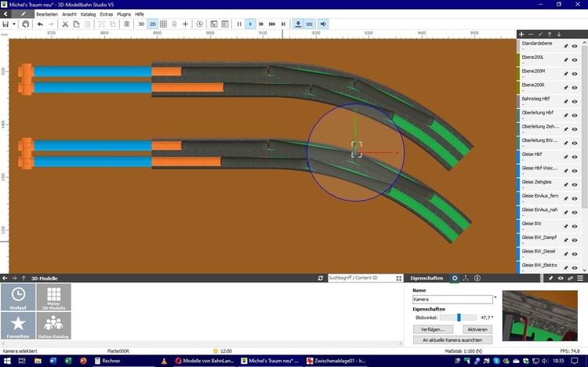Set simulation to double fast-forward
This screenshot has width=588, height=367.
pos(261,24)
